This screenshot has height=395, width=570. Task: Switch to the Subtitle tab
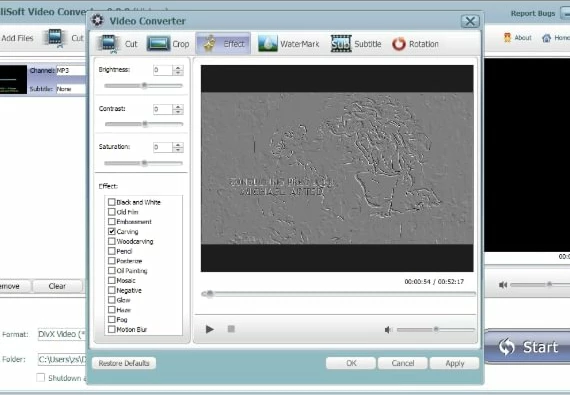pos(356,44)
